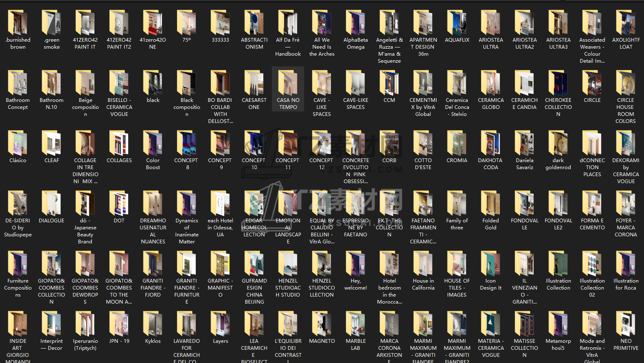Select the CCM folder icon
Image resolution: width=644 pixels, height=363 pixels.
pos(389,83)
